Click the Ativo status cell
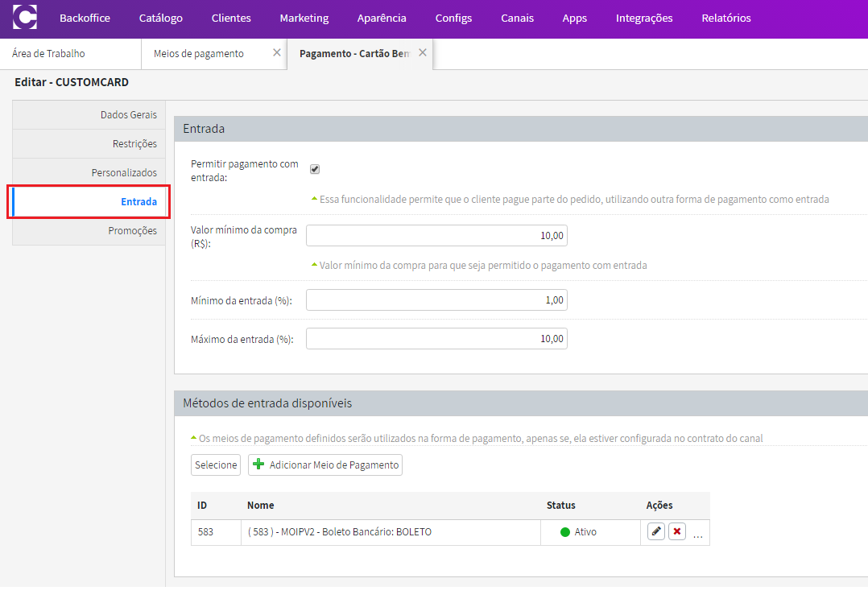Image resolution: width=868 pixels, height=603 pixels. [x=591, y=532]
